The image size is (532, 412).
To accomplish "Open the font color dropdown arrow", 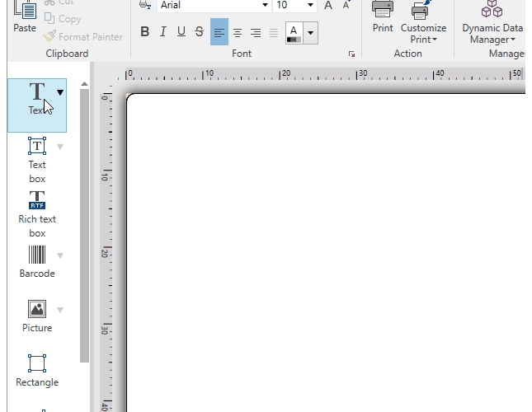I will pos(311,33).
